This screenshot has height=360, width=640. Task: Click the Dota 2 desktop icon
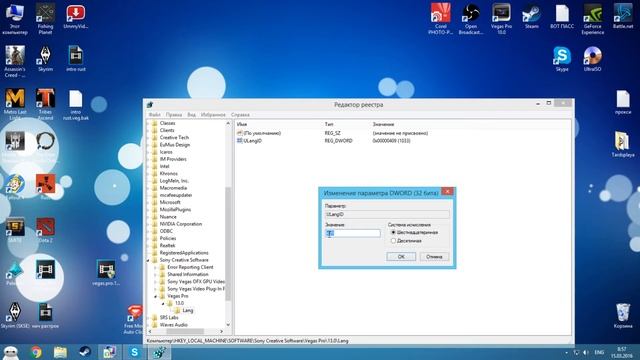[x=45, y=230]
